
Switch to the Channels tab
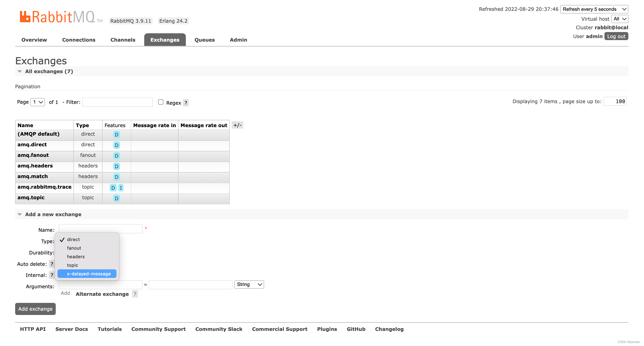(x=123, y=40)
